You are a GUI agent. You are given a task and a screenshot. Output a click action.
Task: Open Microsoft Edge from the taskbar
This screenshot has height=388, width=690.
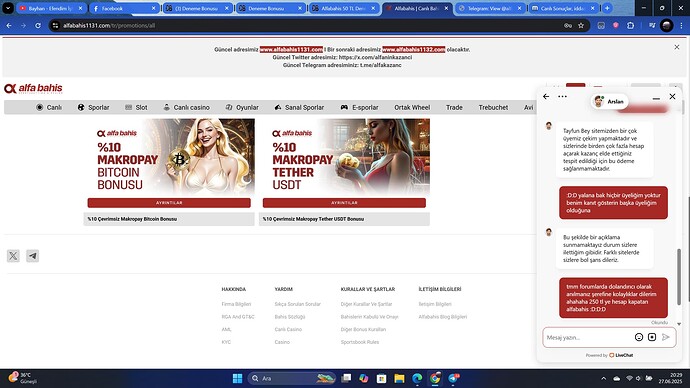417,378
